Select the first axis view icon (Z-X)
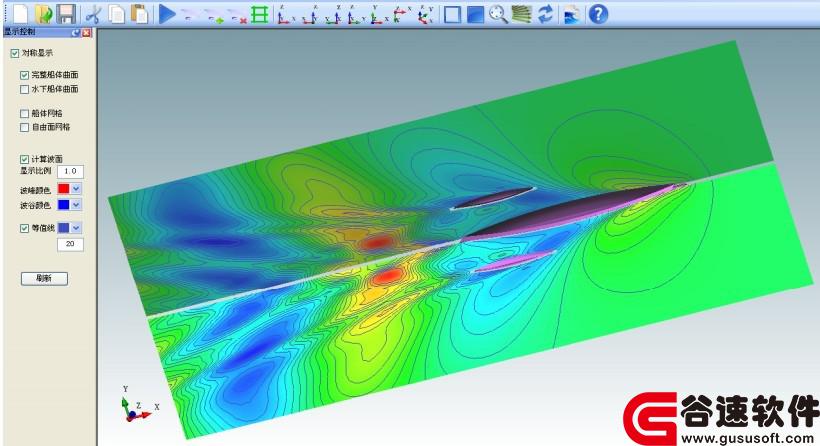Image resolution: width=820 pixels, height=446 pixels. coord(286,14)
